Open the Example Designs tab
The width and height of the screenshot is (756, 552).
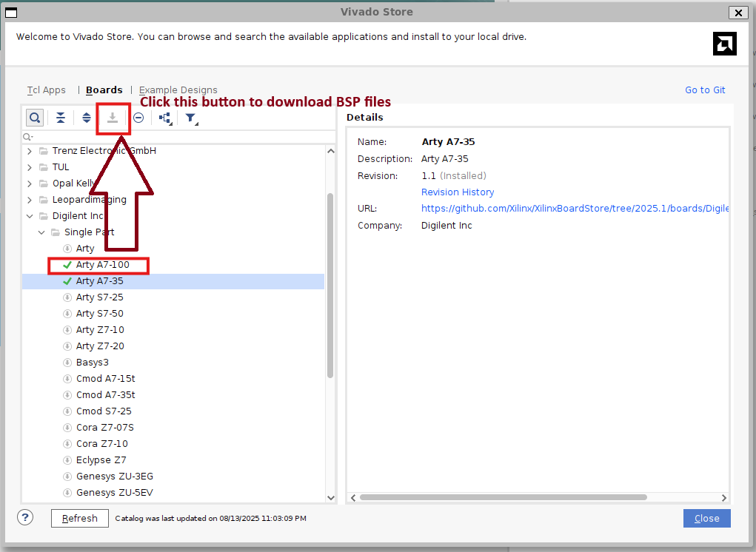tap(178, 90)
